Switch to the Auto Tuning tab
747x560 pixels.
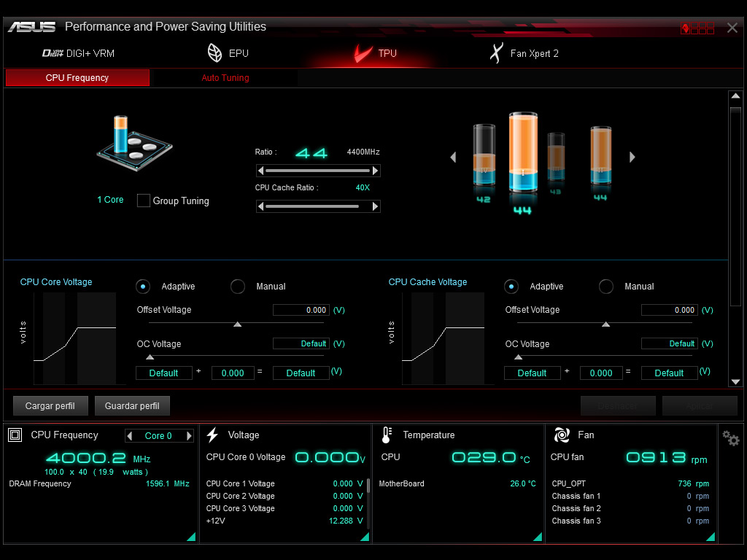coord(225,78)
